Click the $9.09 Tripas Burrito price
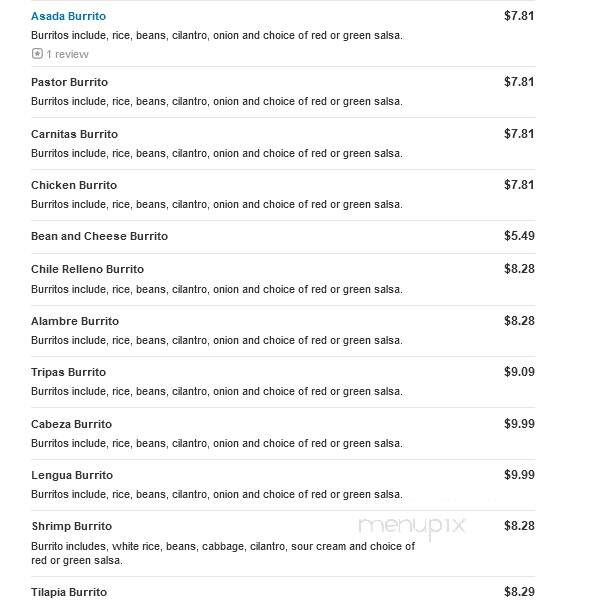The image size is (591, 608). [x=519, y=372]
